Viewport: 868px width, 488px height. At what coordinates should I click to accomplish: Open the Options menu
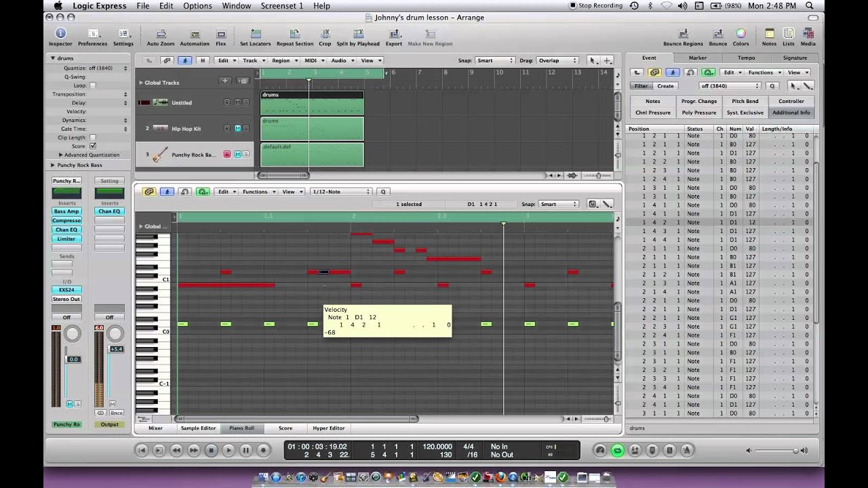pyautogui.click(x=197, y=5)
